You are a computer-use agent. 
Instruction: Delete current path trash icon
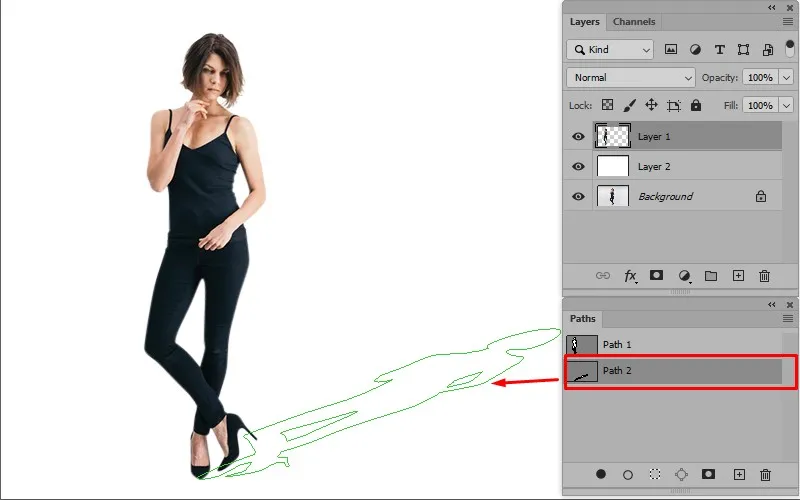pyautogui.click(x=765, y=475)
